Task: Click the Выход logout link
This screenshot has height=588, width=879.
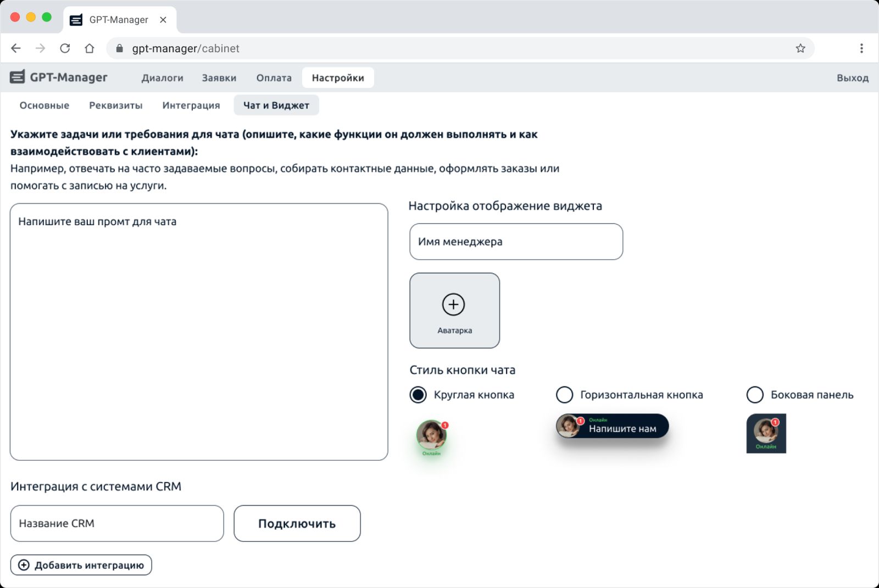Action: tap(852, 78)
